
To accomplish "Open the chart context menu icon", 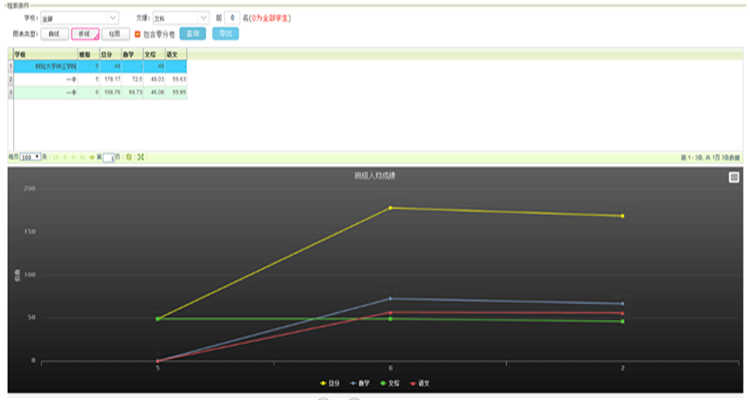I will (x=734, y=177).
